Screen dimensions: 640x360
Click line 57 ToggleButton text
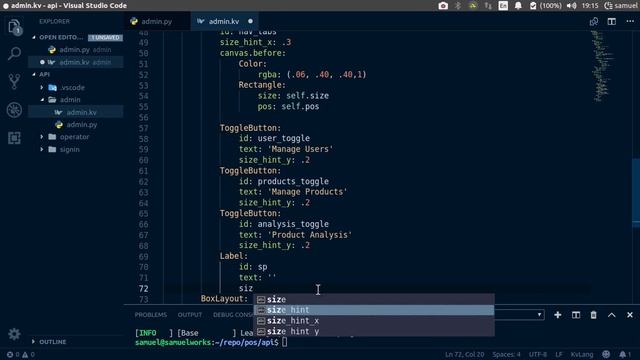point(250,128)
